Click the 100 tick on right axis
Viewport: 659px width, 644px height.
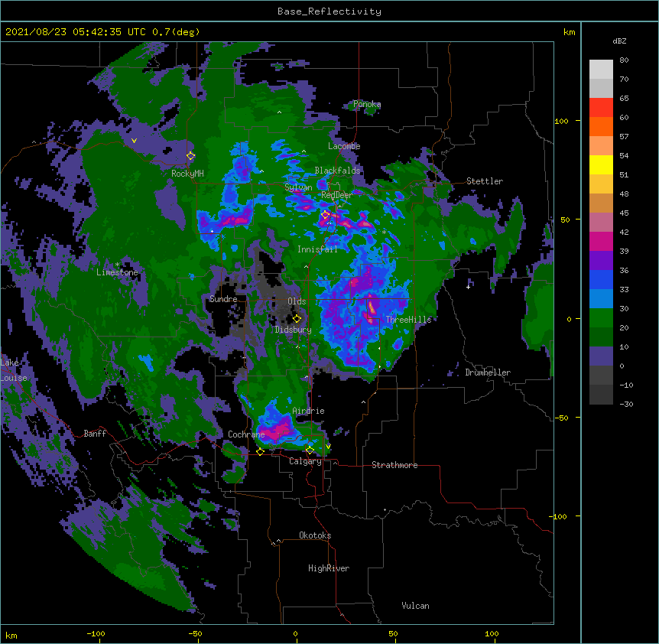coord(561,121)
